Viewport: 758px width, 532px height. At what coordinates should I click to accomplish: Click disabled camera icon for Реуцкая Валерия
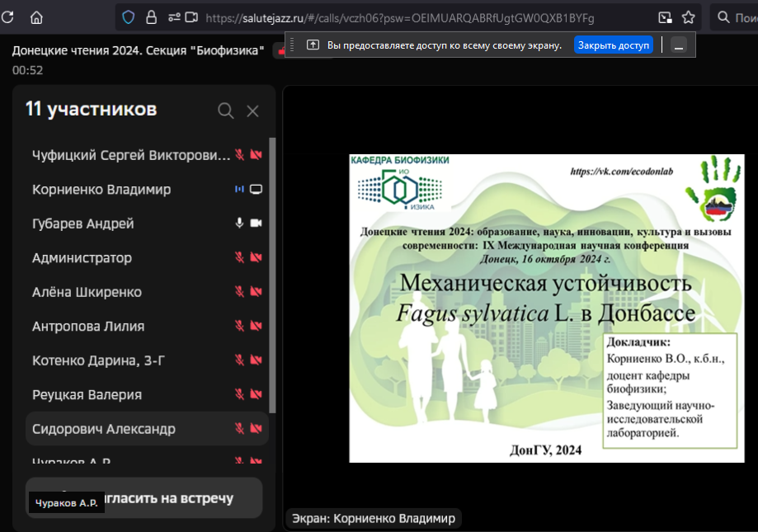257,394
